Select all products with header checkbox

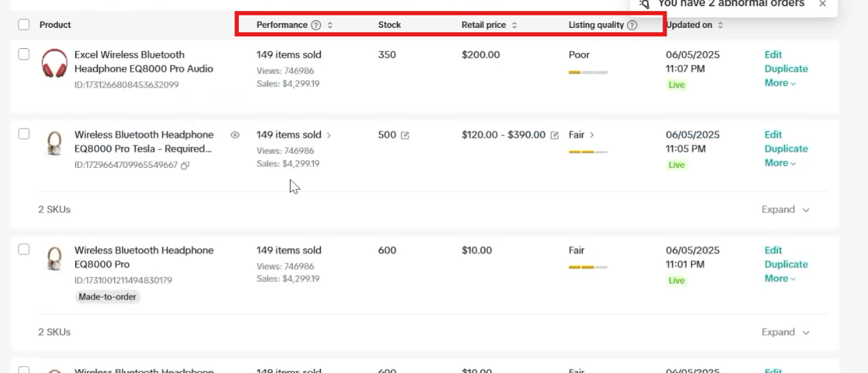click(24, 25)
